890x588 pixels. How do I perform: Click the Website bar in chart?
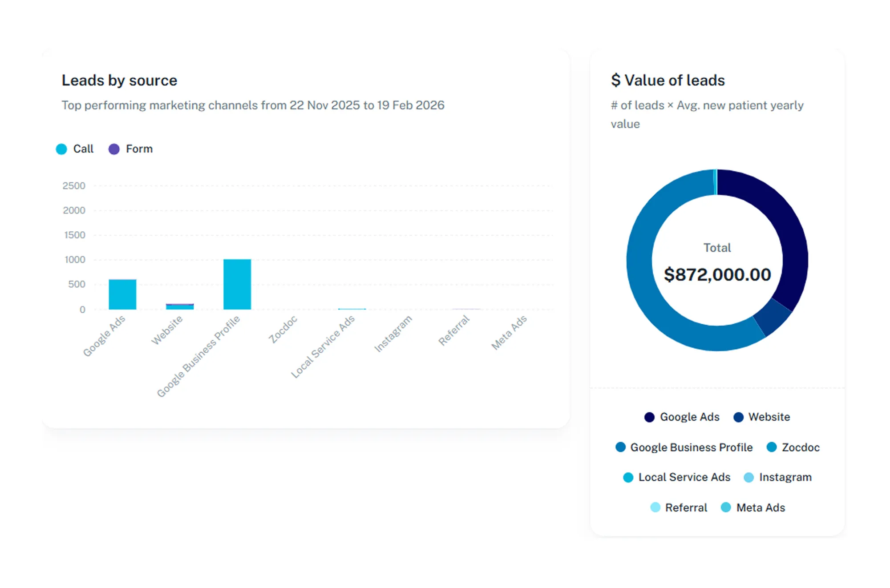click(180, 306)
